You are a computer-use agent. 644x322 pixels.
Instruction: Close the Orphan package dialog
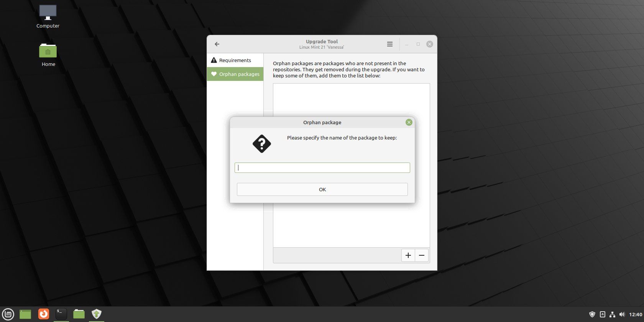409,122
